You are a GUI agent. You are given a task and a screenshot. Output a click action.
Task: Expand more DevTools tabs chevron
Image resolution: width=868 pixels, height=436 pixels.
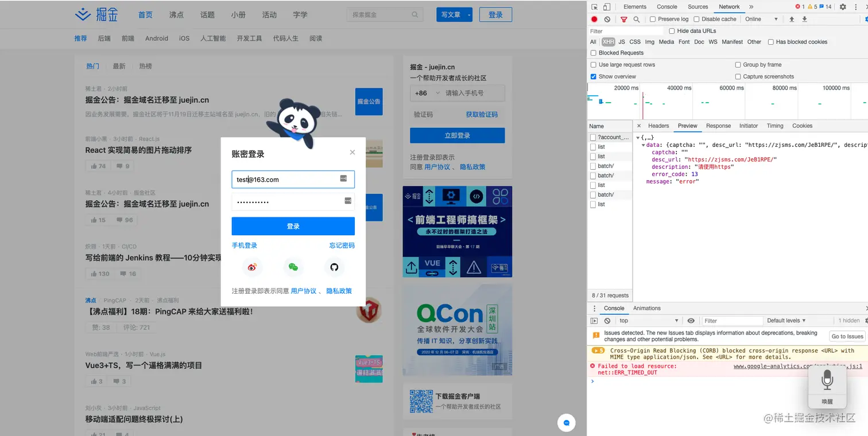pos(751,7)
